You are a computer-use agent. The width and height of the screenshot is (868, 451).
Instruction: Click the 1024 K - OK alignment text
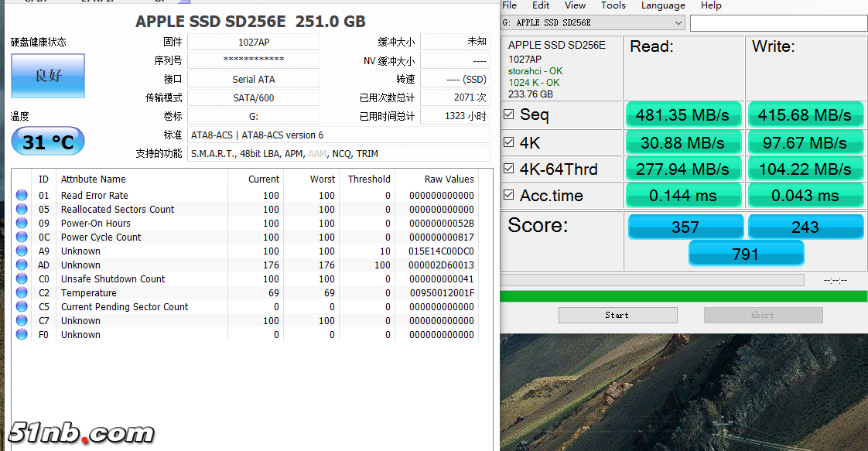point(535,83)
